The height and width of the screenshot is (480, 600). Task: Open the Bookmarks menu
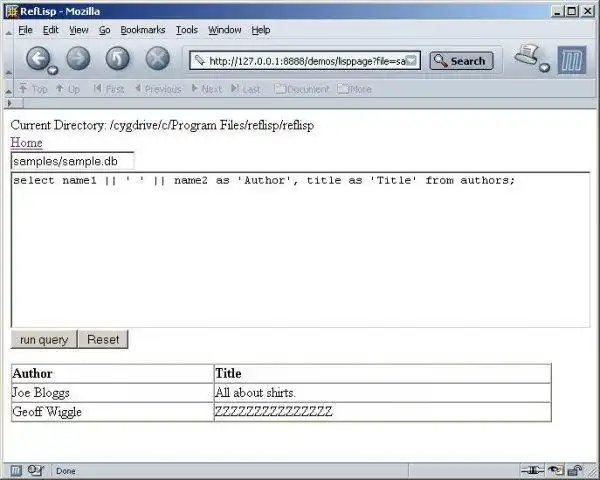pos(143,30)
